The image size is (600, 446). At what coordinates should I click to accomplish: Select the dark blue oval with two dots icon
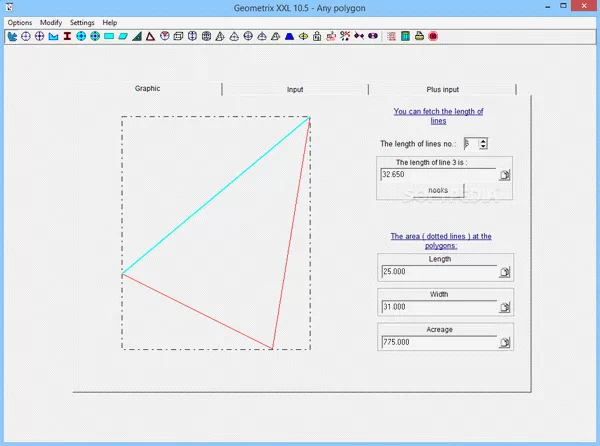(373, 36)
